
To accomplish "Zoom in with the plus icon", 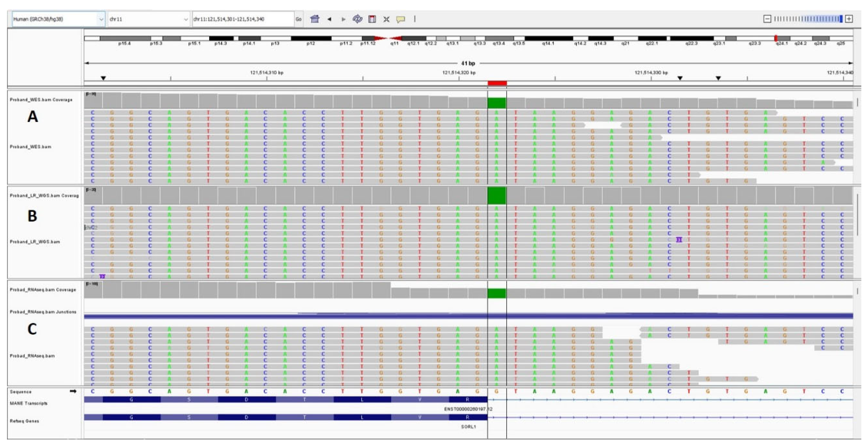I will (849, 19).
